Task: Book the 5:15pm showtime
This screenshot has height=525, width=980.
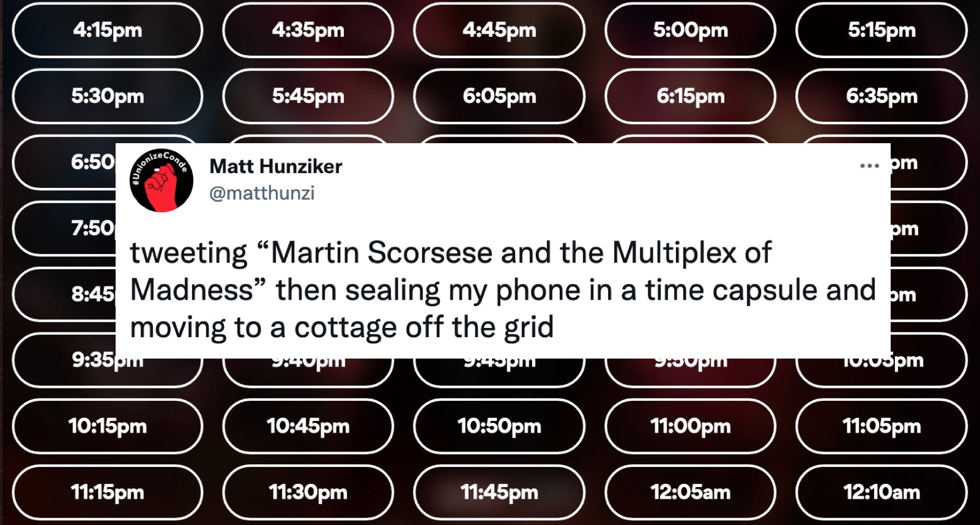Action: 881,30
